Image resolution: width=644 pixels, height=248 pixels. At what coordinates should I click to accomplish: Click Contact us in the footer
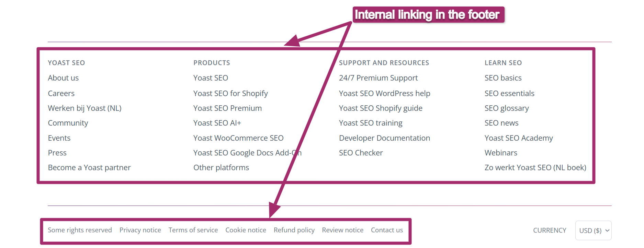(x=387, y=230)
